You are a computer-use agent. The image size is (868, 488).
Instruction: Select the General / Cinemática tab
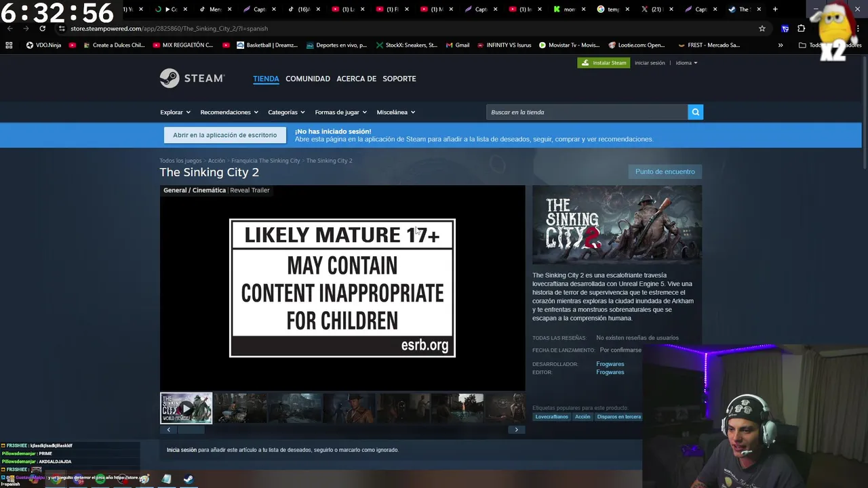point(195,190)
